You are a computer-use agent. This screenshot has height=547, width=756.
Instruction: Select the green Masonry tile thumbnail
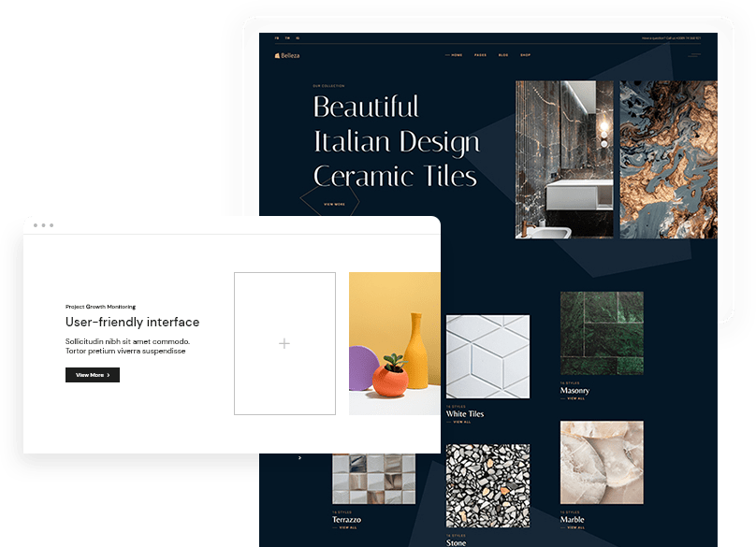click(601, 333)
